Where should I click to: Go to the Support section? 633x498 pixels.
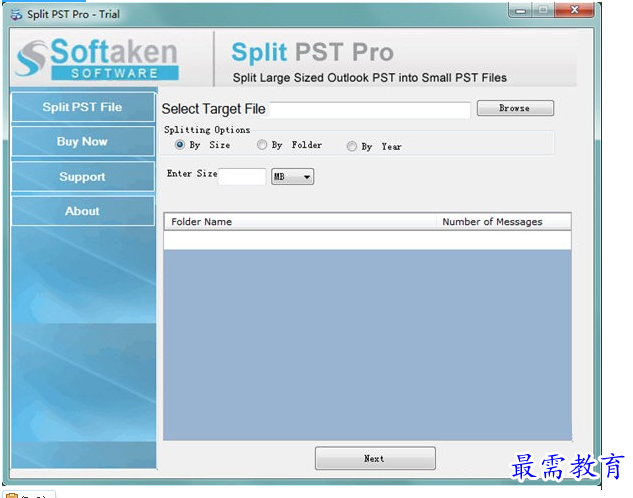tap(83, 176)
